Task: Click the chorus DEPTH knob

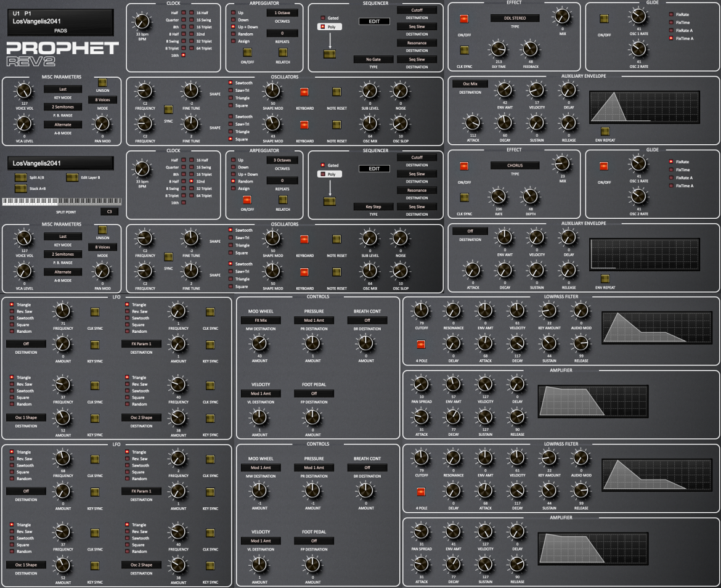Action: point(530,197)
